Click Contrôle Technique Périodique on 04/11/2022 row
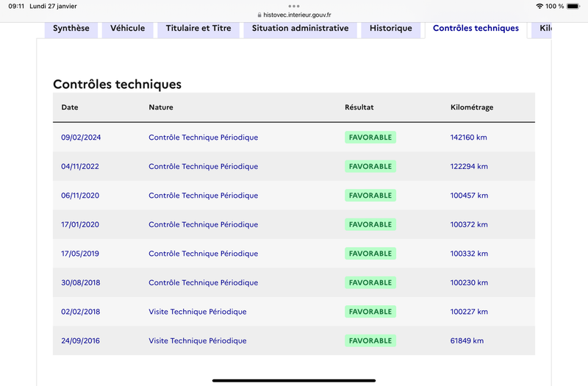The image size is (588, 386). [x=204, y=166]
